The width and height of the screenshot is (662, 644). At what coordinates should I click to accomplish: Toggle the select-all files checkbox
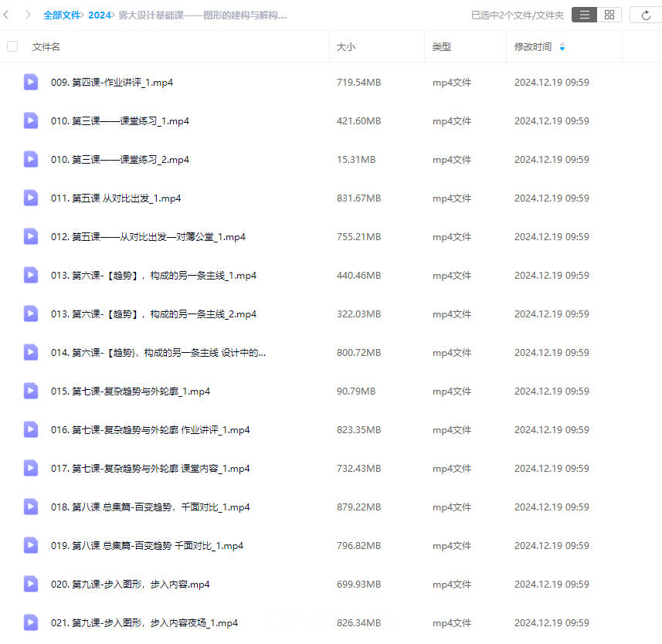[x=12, y=46]
